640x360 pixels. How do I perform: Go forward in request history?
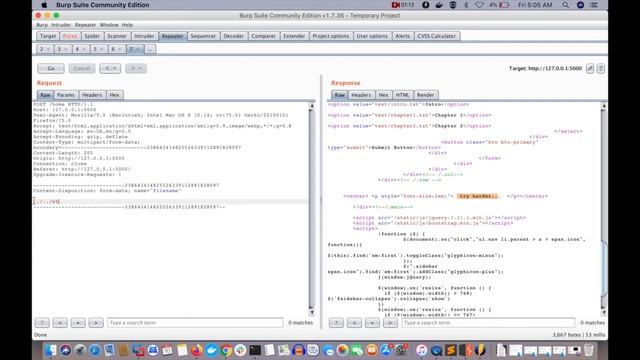136,69
